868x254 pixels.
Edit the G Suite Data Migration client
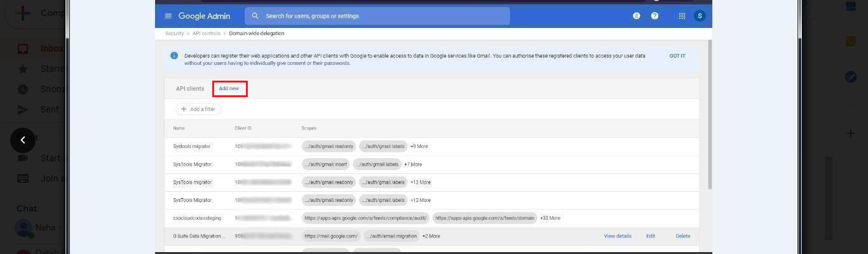click(x=651, y=236)
